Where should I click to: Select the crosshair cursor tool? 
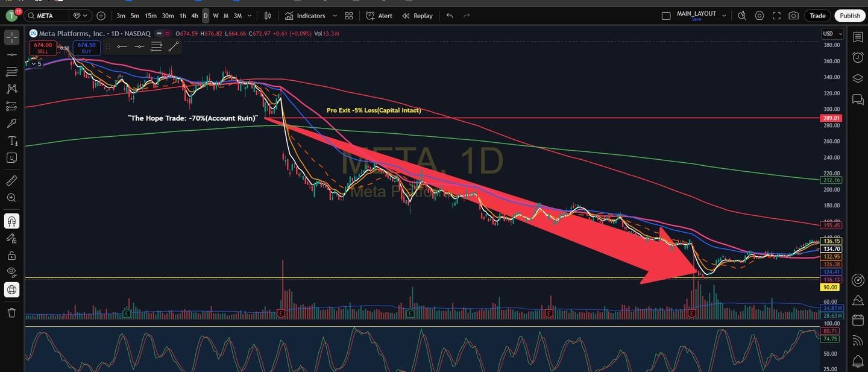(x=11, y=37)
